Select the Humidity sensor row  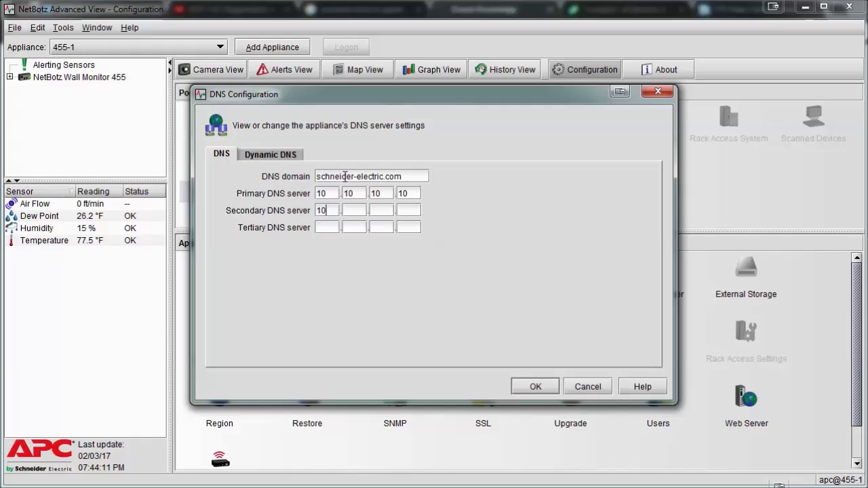[85, 228]
